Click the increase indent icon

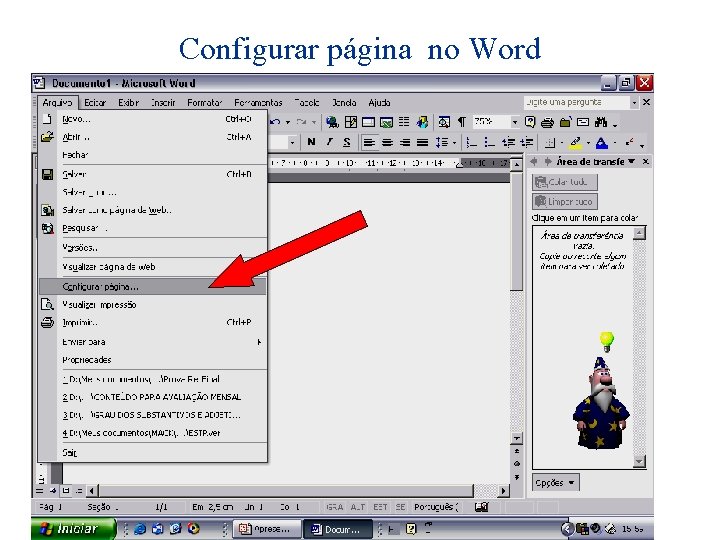(526, 143)
